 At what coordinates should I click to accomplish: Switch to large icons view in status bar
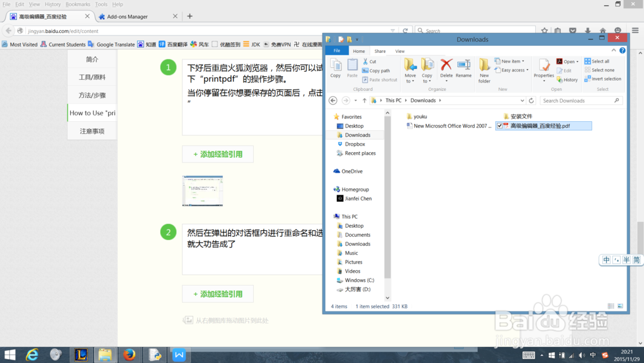tap(620, 306)
